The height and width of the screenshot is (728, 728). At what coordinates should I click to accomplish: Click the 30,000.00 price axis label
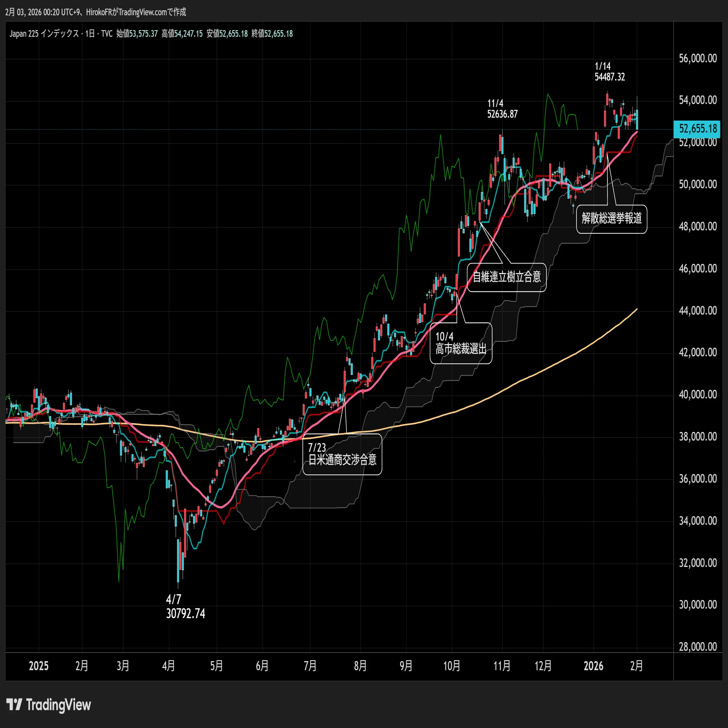pos(698,605)
